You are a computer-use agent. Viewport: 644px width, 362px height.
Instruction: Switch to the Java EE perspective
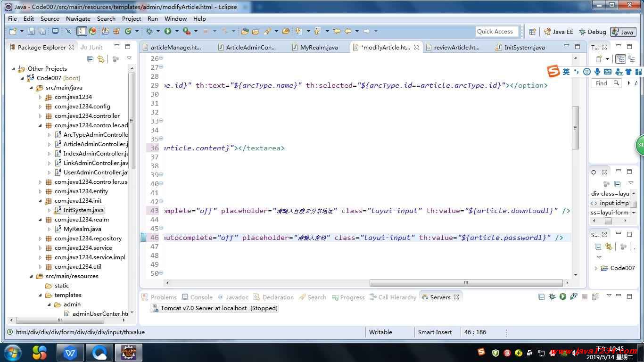[x=558, y=32]
